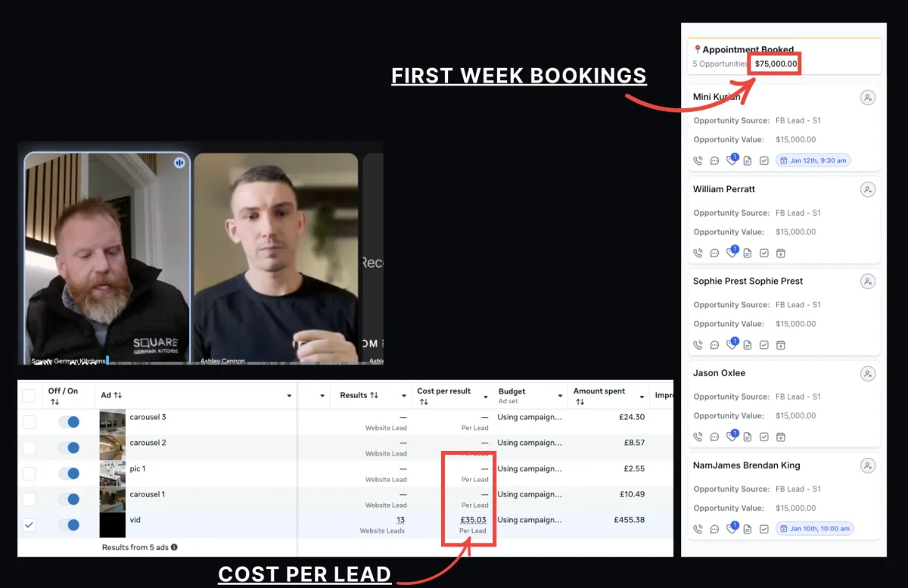This screenshot has width=908, height=588.
Task: Open the dropdown arrow left of Results column
Action: (x=322, y=396)
